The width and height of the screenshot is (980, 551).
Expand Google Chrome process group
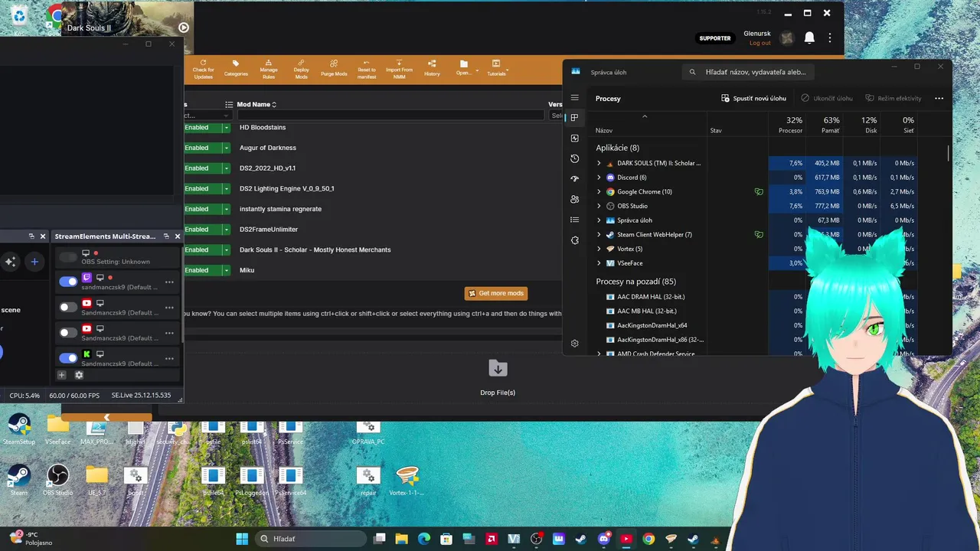[599, 192]
